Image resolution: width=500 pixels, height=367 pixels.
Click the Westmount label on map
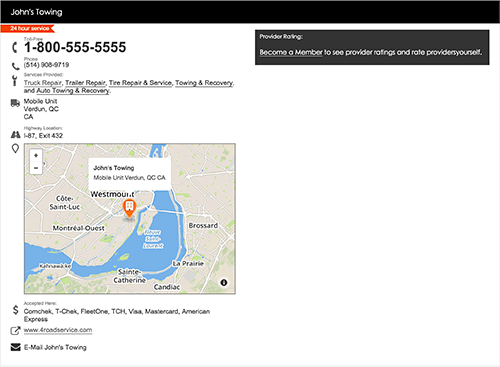(112, 194)
